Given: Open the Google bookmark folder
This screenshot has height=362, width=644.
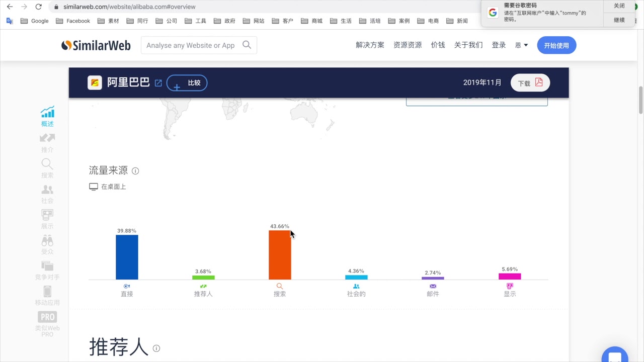Looking at the screenshot, I should point(35,21).
